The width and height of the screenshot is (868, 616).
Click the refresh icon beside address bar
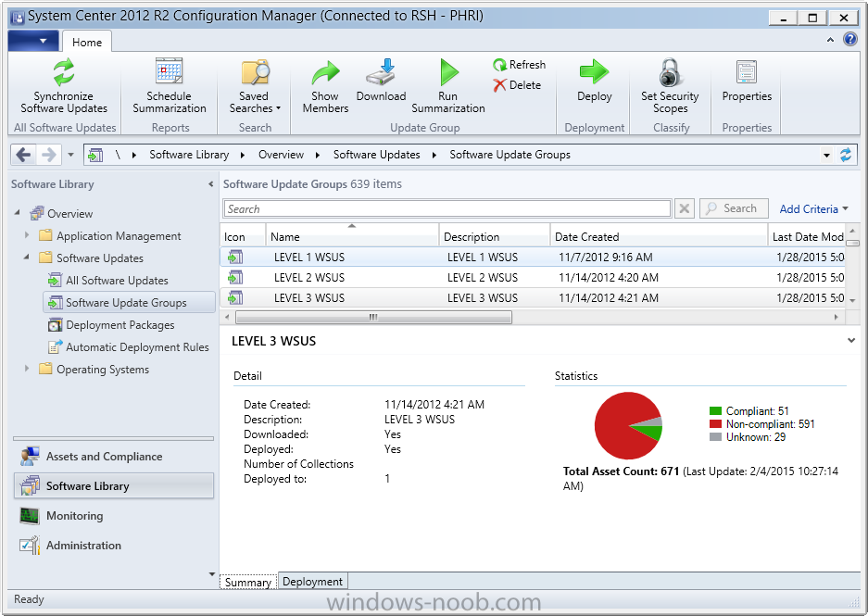846,155
